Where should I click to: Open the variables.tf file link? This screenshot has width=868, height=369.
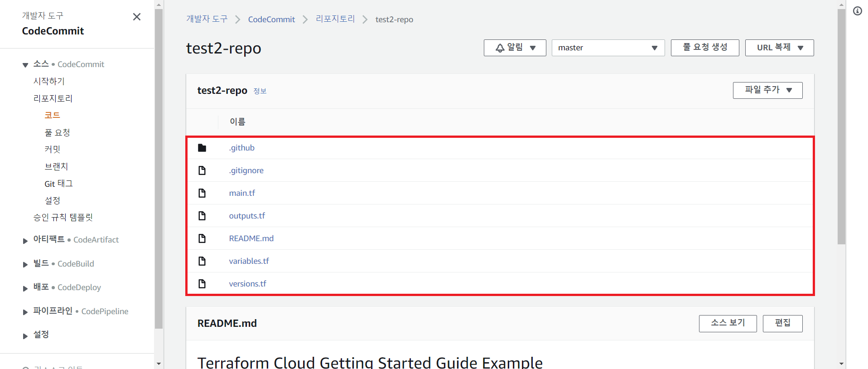click(x=249, y=261)
